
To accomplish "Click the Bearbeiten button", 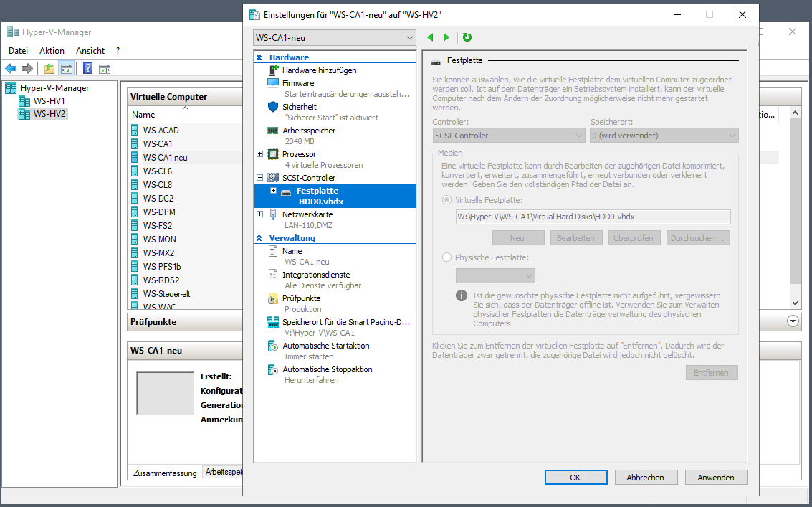I will pyautogui.click(x=576, y=238).
